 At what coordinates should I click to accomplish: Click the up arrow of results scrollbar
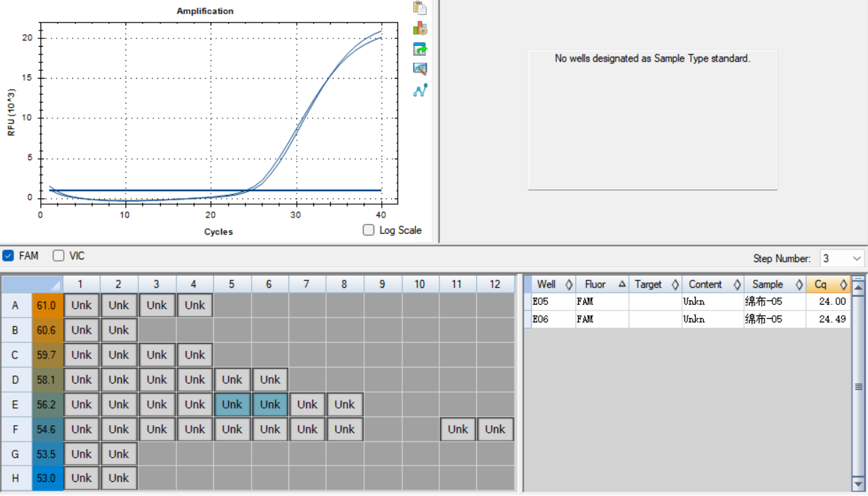coord(859,287)
